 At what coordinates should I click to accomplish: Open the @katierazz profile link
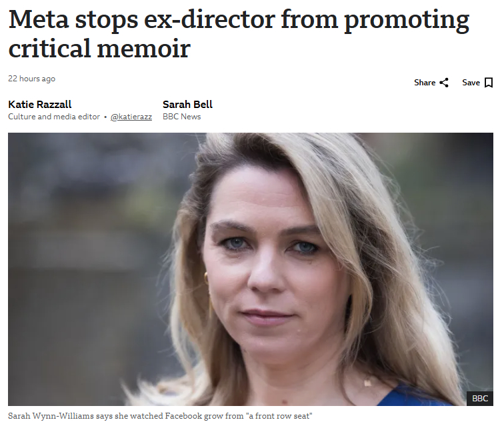pos(131,117)
